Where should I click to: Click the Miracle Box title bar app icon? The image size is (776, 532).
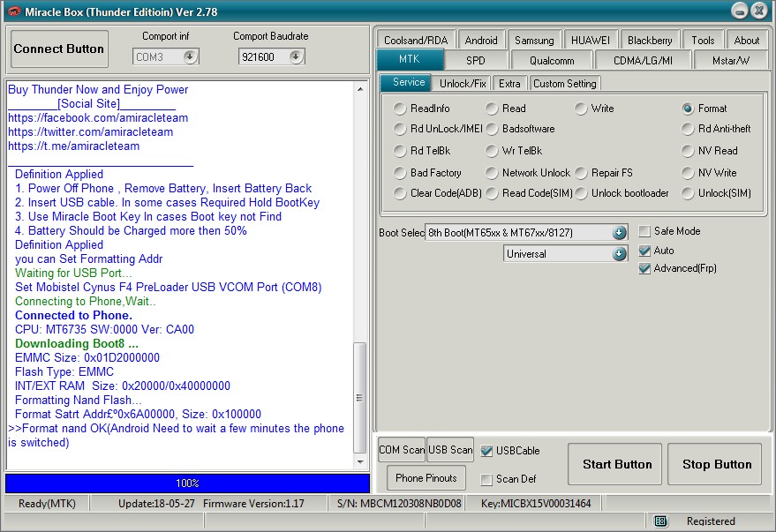[x=13, y=11]
